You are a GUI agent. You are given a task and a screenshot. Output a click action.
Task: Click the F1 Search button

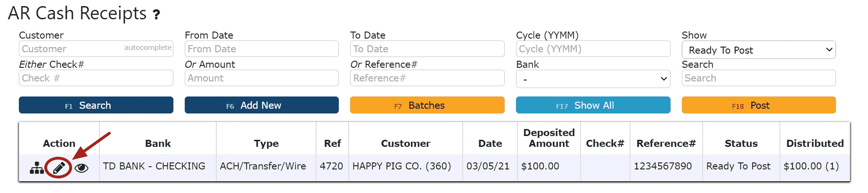click(96, 105)
